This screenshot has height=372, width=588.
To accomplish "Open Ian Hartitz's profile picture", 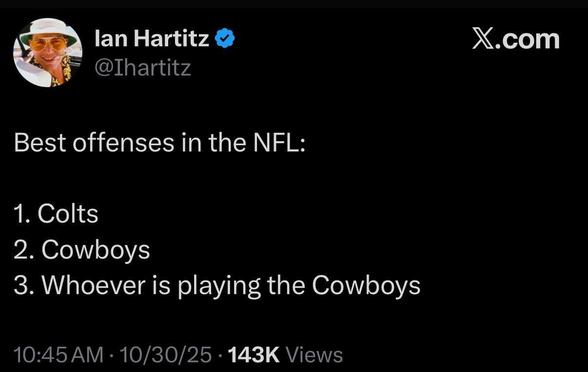I will pos(47,52).
